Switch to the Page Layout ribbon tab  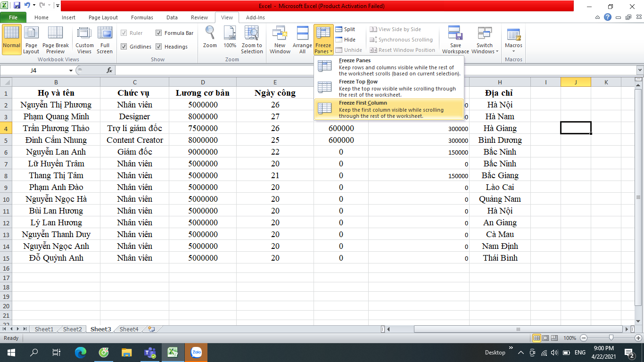(103, 17)
